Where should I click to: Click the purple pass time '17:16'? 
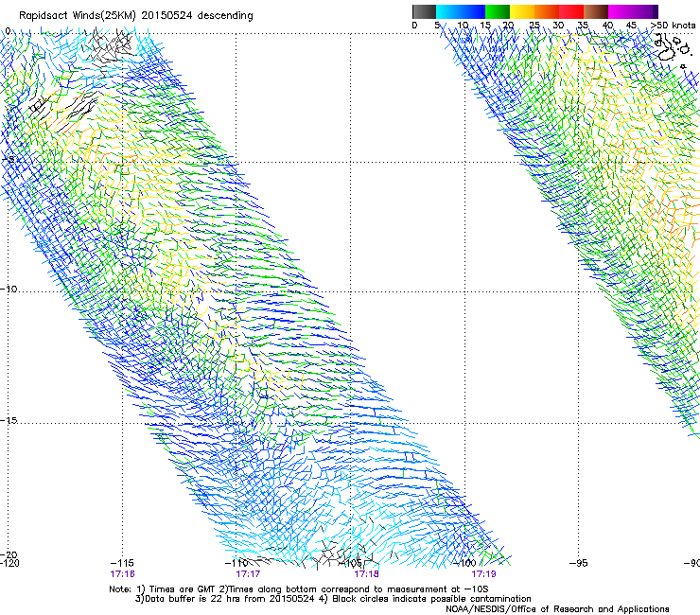point(122,574)
